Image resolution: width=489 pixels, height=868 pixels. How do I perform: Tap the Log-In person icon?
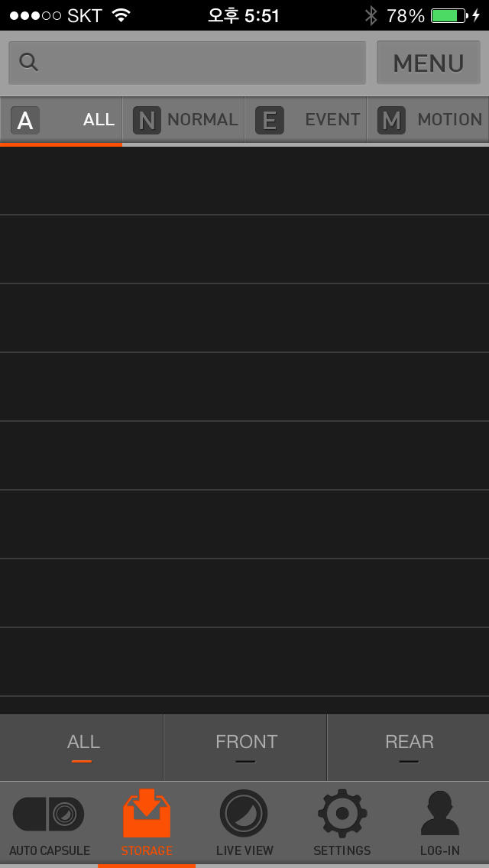(440, 815)
